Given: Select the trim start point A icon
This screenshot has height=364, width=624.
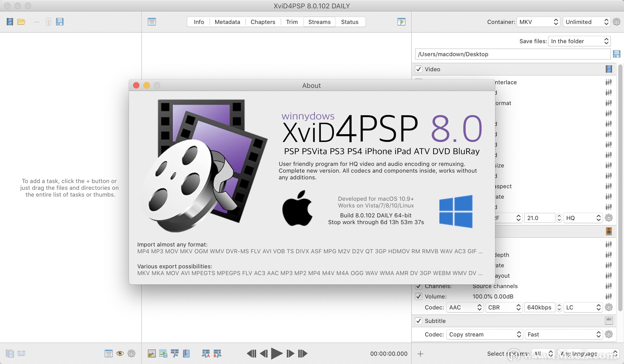Looking at the screenshot, I should (x=205, y=353).
